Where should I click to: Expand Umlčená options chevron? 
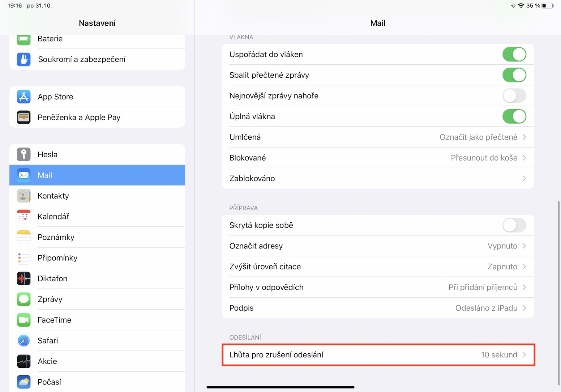pos(524,137)
